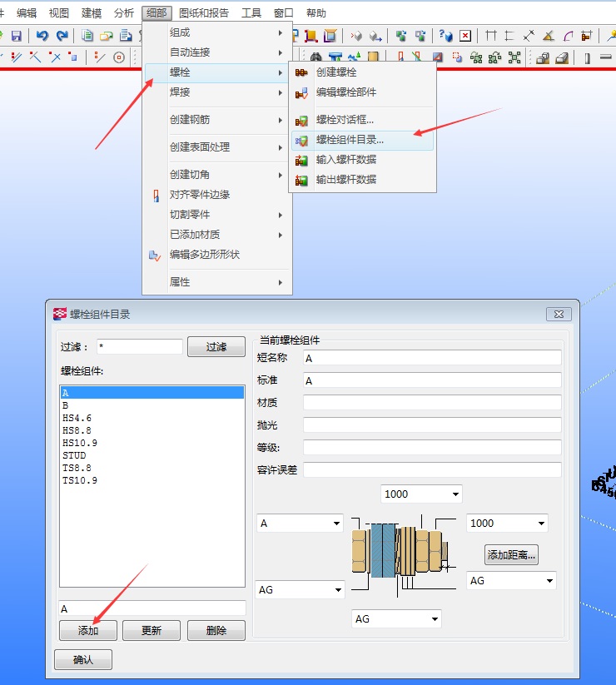Open the 工具 (Tools) menu

[251, 13]
